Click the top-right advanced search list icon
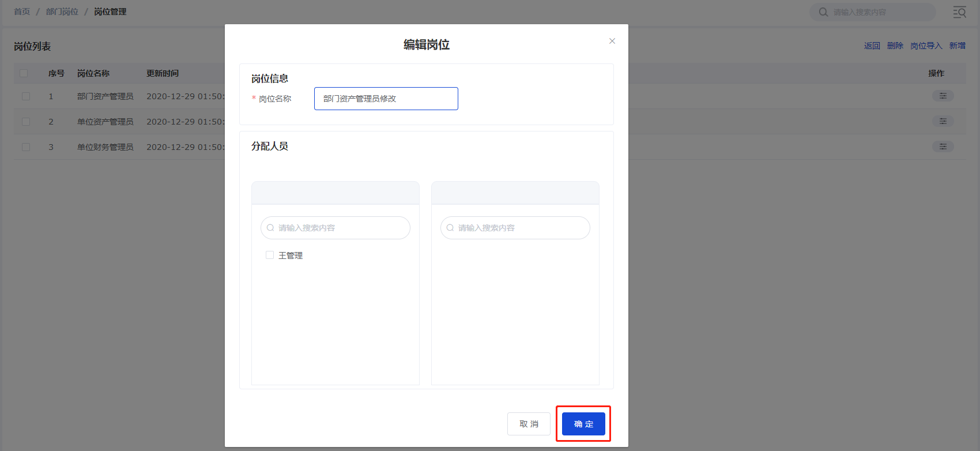 point(959,12)
